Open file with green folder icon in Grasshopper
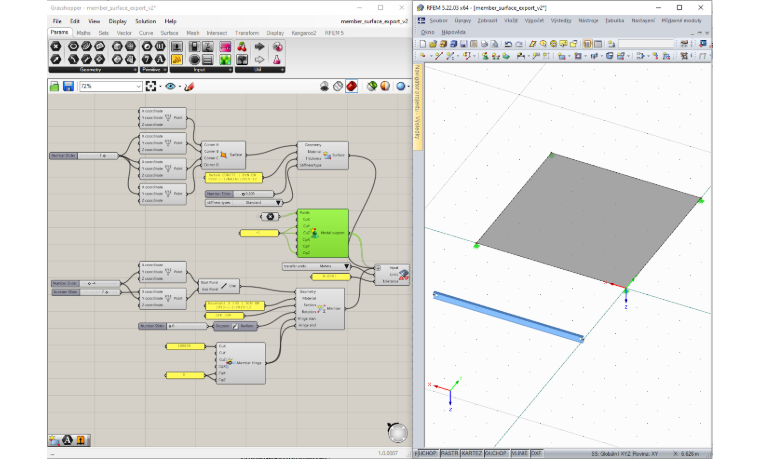The image size is (760, 459). coord(54,86)
